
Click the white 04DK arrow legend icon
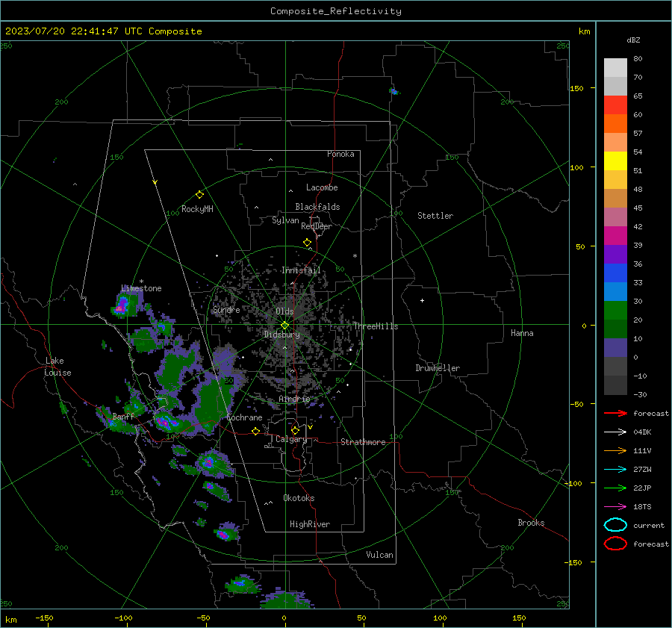tap(615, 432)
